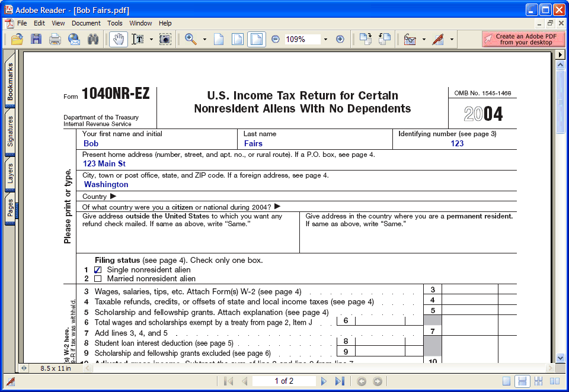Go to next view arrow

tap(378, 381)
